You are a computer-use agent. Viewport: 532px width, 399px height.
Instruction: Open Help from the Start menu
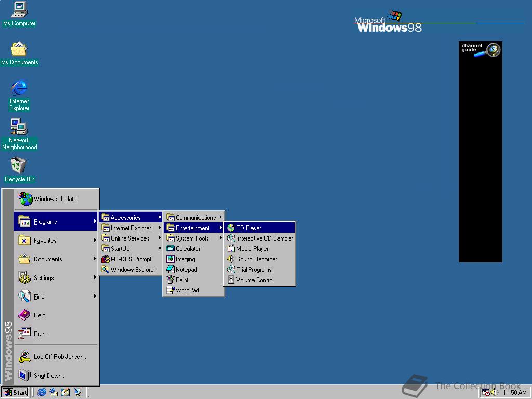coord(56,315)
